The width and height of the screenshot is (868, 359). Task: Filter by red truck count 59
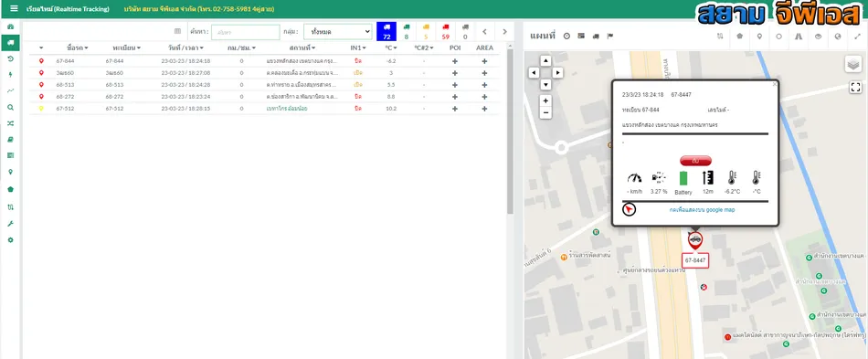tap(446, 32)
